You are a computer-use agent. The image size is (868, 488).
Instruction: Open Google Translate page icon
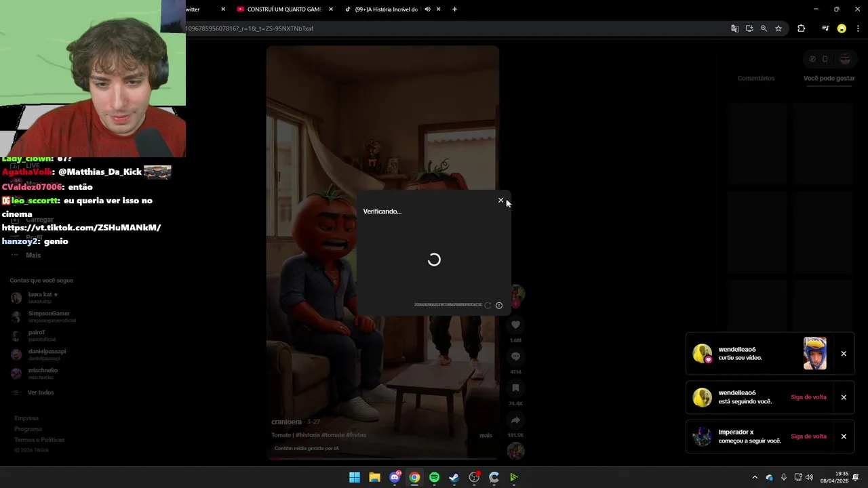pyautogui.click(x=734, y=28)
